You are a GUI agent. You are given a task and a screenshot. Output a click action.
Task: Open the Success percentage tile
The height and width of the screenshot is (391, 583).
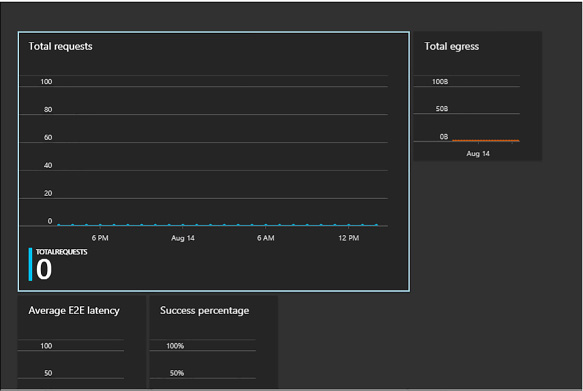pos(213,342)
